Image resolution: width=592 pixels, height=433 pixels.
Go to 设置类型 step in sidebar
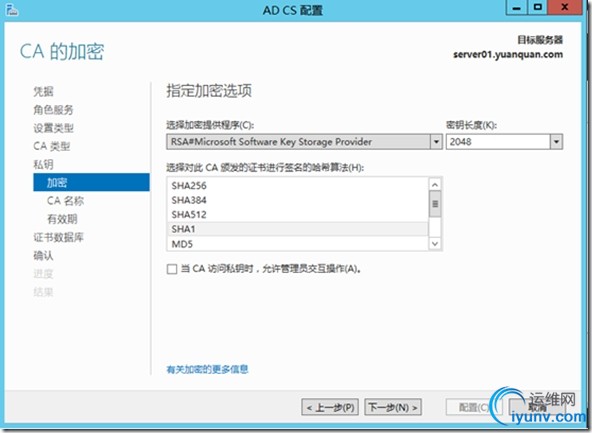coord(53,128)
